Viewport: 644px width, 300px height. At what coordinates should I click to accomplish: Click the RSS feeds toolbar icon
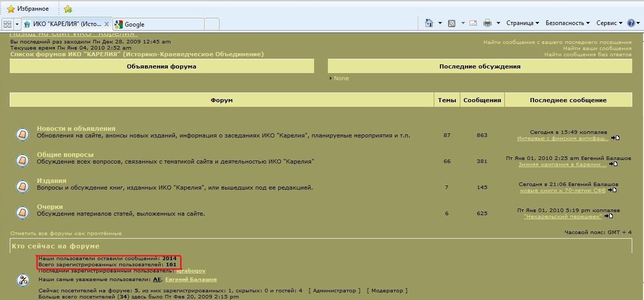451,23
